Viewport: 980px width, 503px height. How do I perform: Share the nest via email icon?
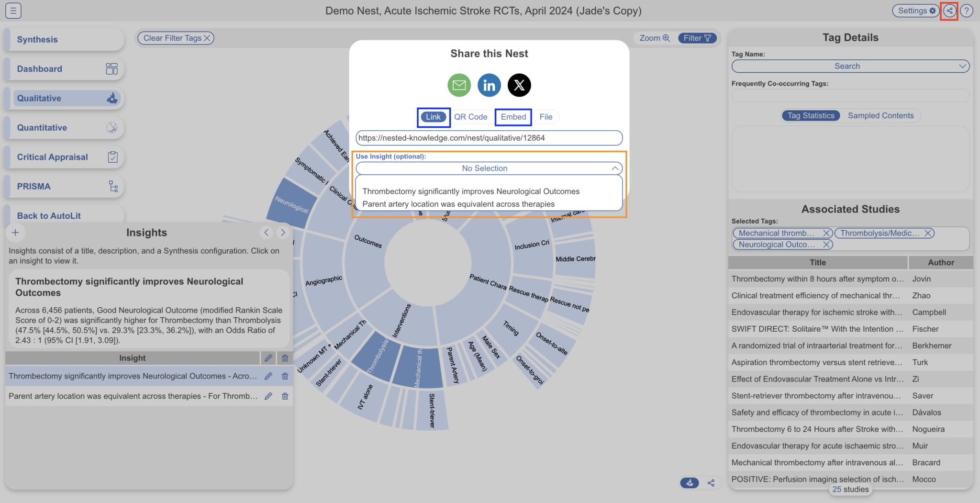pos(459,85)
